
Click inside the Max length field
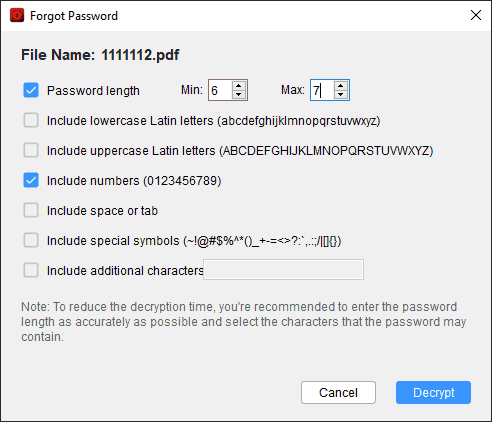coord(322,90)
